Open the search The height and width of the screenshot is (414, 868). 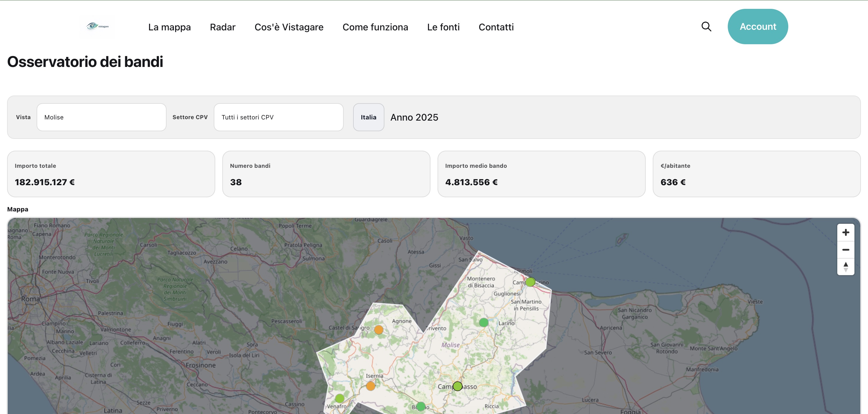point(706,26)
